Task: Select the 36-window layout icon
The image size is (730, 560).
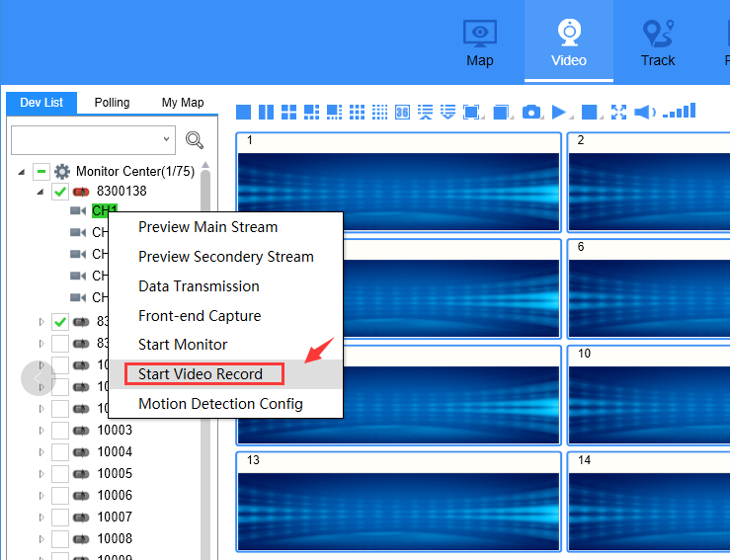Action: 402,113
